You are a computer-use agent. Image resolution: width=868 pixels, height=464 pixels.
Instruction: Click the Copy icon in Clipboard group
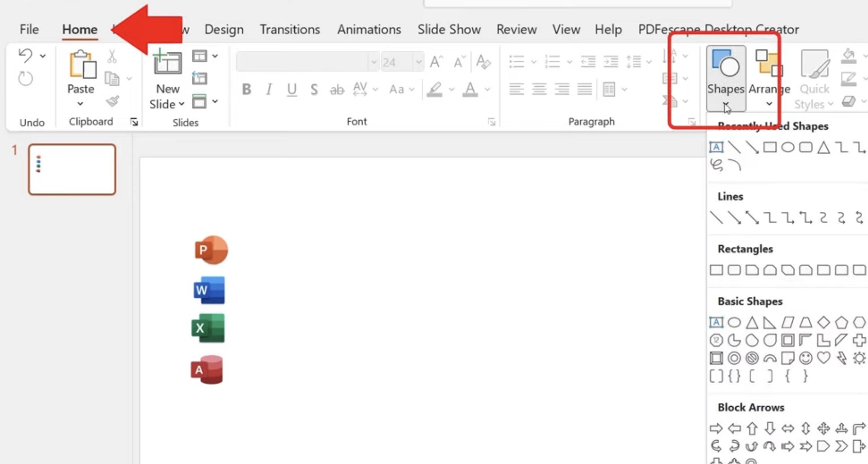tap(112, 79)
